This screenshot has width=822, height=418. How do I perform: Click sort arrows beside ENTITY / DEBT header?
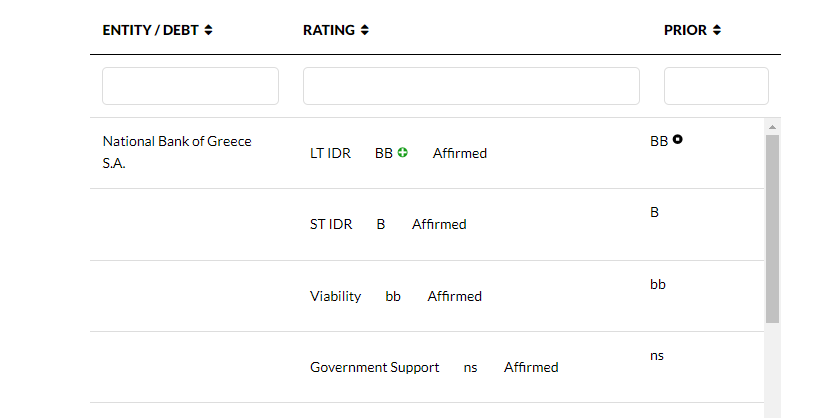pyautogui.click(x=208, y=30)
